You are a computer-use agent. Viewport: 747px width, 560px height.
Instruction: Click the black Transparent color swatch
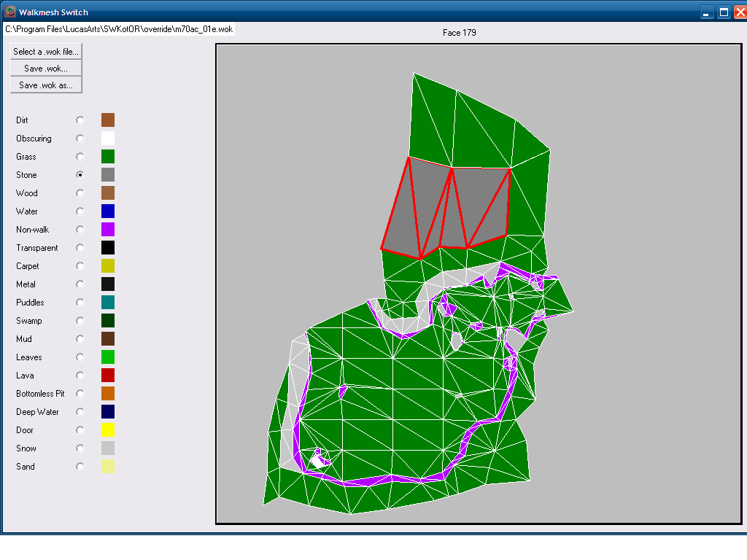[108, 248]
